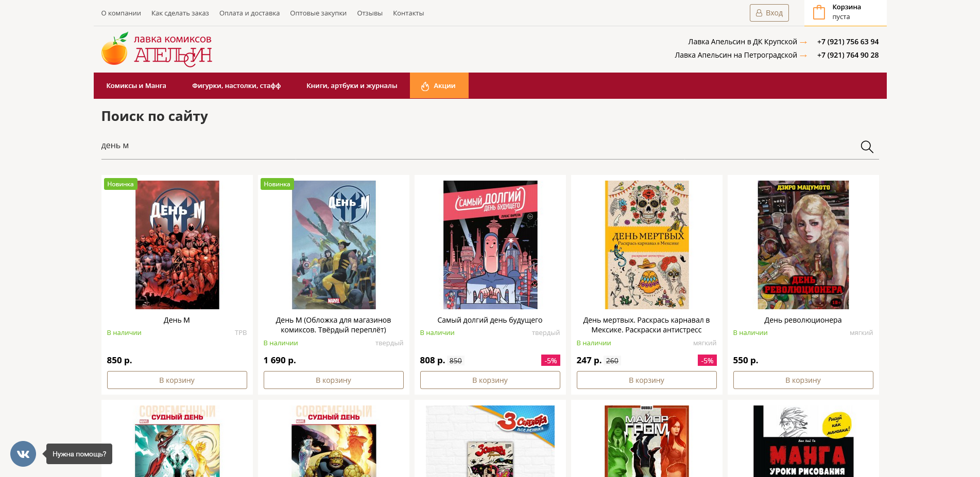Open 'День М (Обложка для магазинов комиксов' link
Image resolution: width=980 pixels, height=477 pixels.
334,325
